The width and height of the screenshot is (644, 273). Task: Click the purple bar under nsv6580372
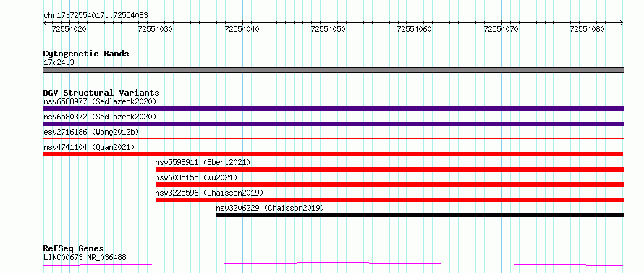coord(333,124)
